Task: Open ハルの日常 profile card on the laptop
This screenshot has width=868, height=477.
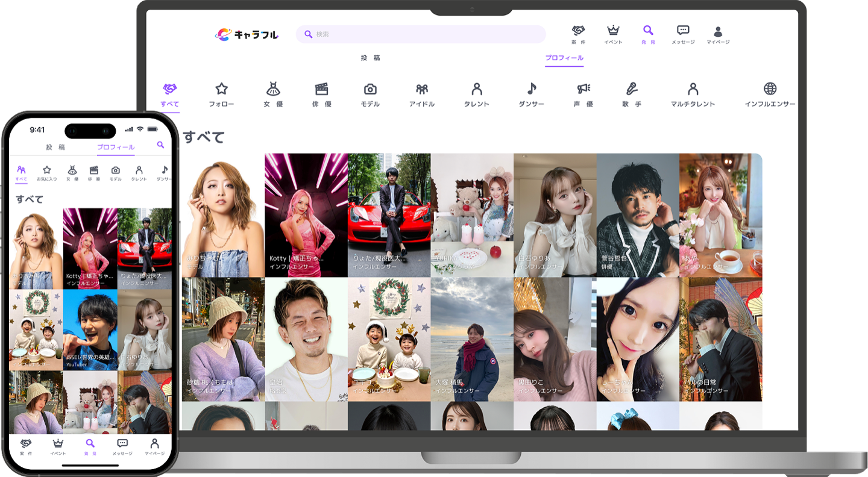Action: (721, 339)
